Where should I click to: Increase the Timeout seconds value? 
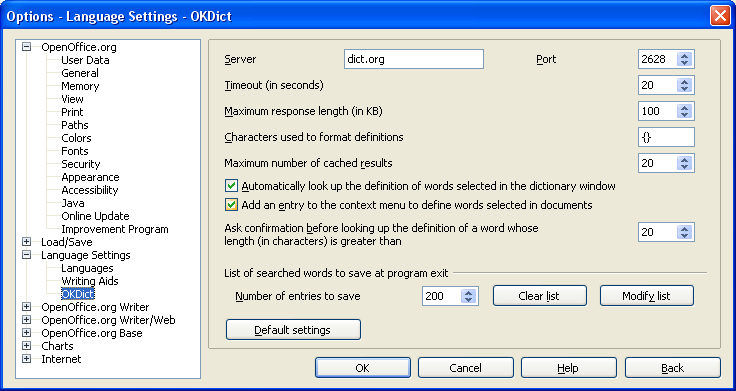click(684, 81)
